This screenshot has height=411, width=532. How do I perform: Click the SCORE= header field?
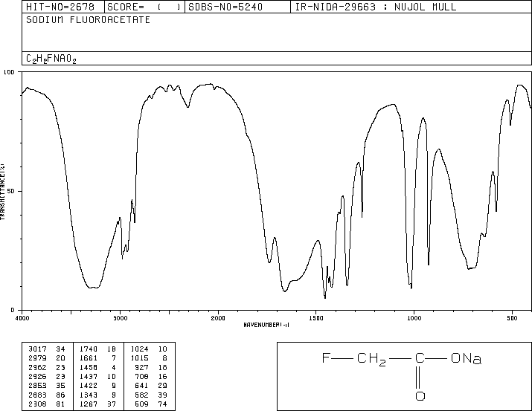tap(144, 7)
